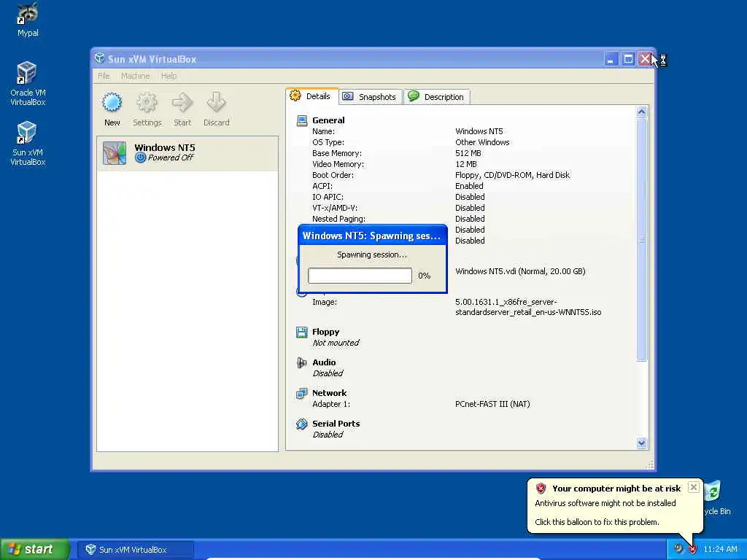The width and height of the screenshot is (747, 560).
Task: Click the Floppy disk section icon
Action: pos(301,332)
